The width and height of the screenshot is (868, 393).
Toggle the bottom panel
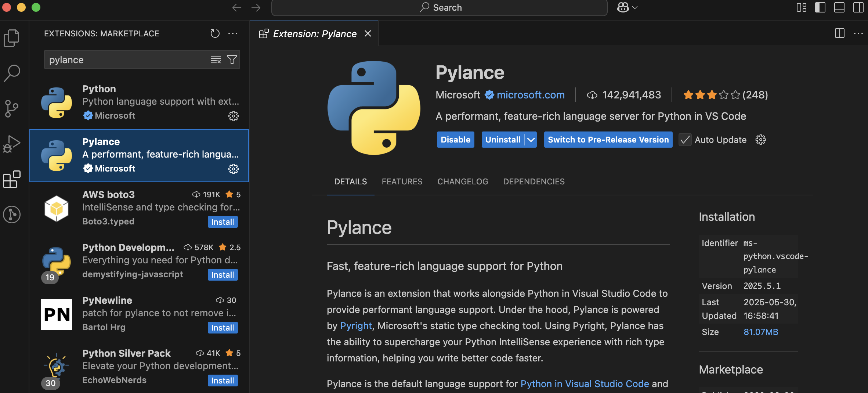coord(839,7)
